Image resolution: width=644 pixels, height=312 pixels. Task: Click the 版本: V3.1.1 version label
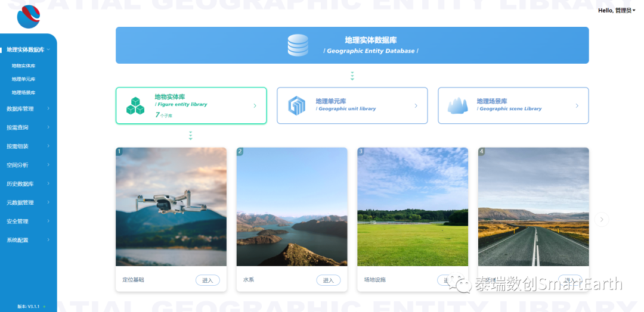coord(29,306)
